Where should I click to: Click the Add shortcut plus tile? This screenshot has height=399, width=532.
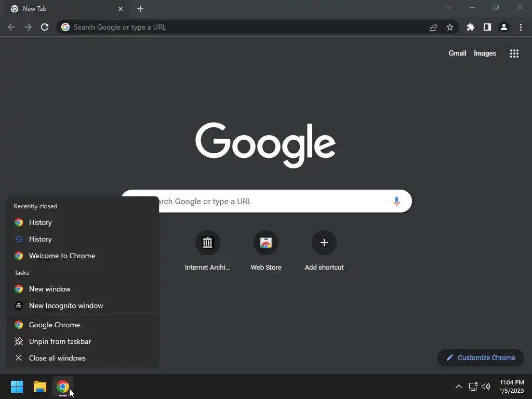(324, 251)
